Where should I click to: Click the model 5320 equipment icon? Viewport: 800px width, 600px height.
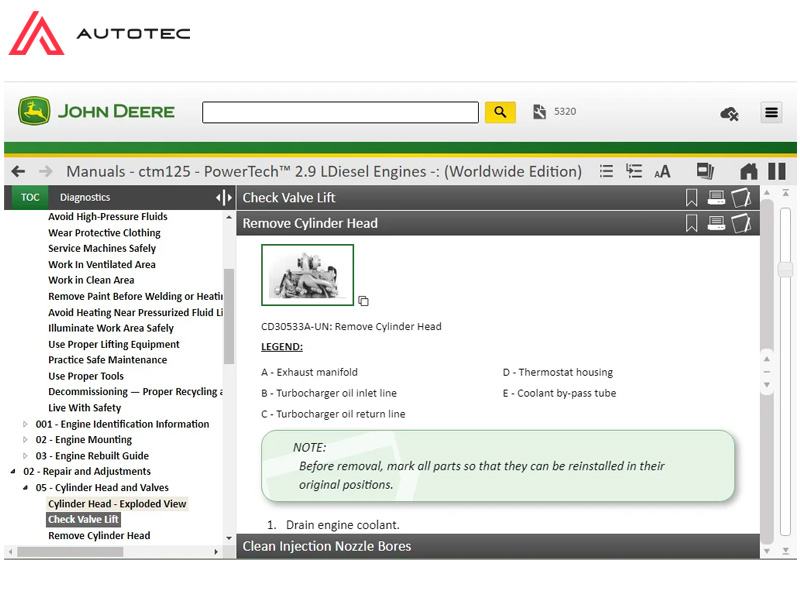(x=539, y=111)
